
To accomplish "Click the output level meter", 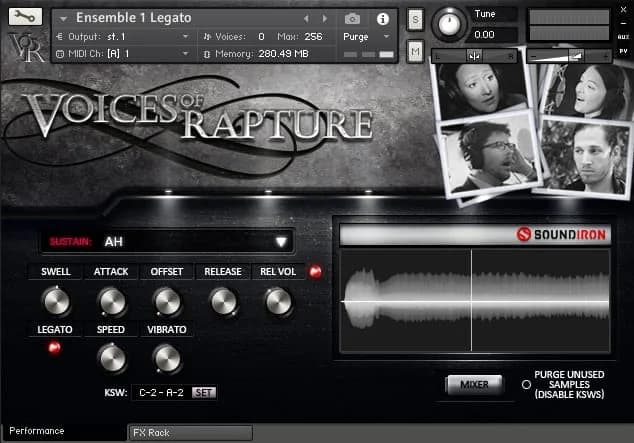I will pos(569,25).
